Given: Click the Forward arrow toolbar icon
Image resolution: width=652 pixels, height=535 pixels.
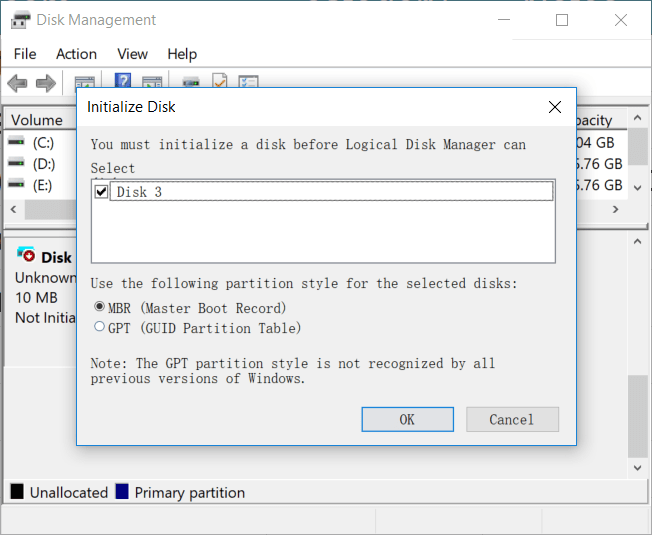Looking at the screenshot, I should click(46, 83).
